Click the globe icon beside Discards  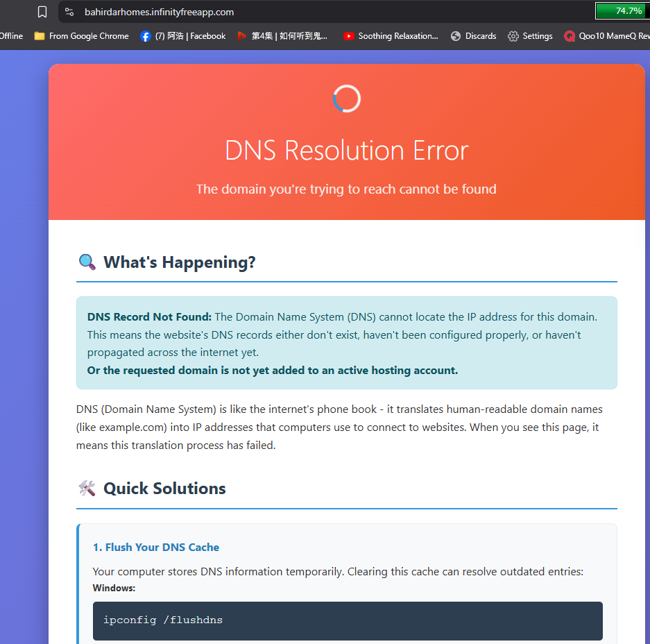click(x=456, y=36)
